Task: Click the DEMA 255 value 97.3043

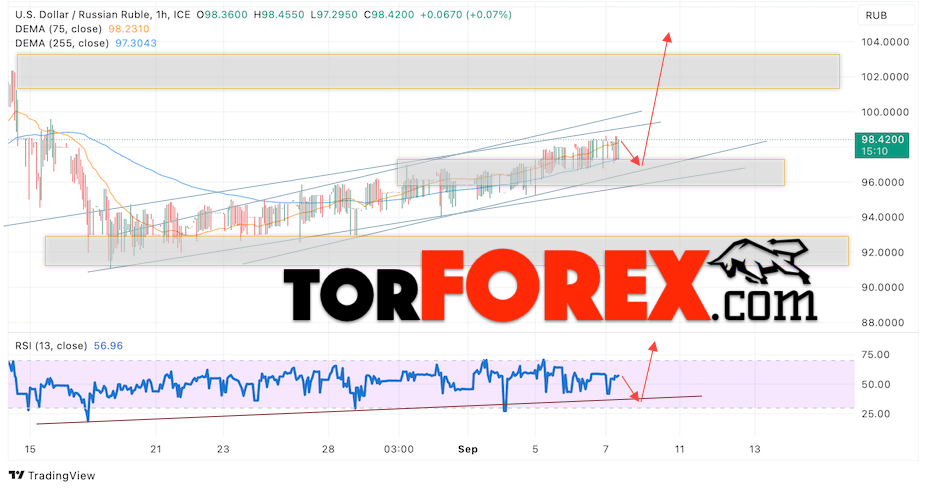Action: tap(136, 43)
